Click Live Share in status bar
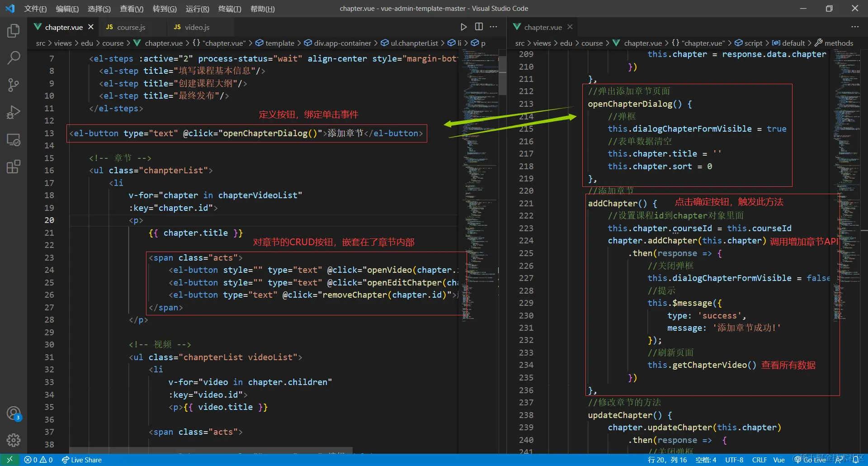 pos(82,460)
